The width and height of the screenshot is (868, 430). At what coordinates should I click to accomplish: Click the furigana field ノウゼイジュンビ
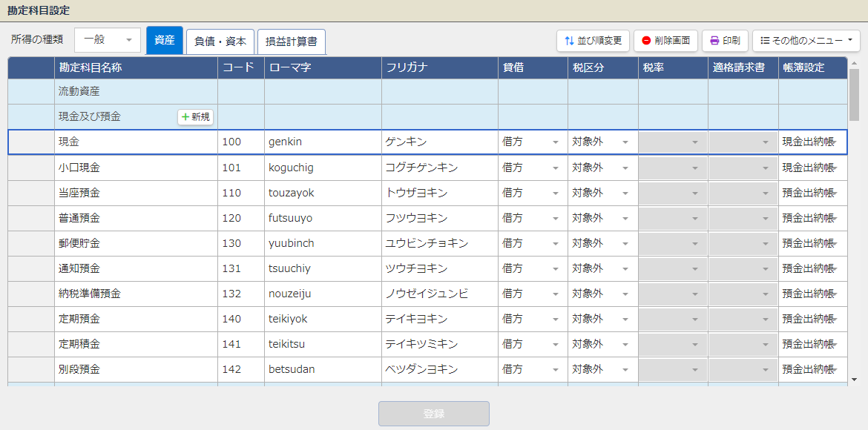[439, 294]
